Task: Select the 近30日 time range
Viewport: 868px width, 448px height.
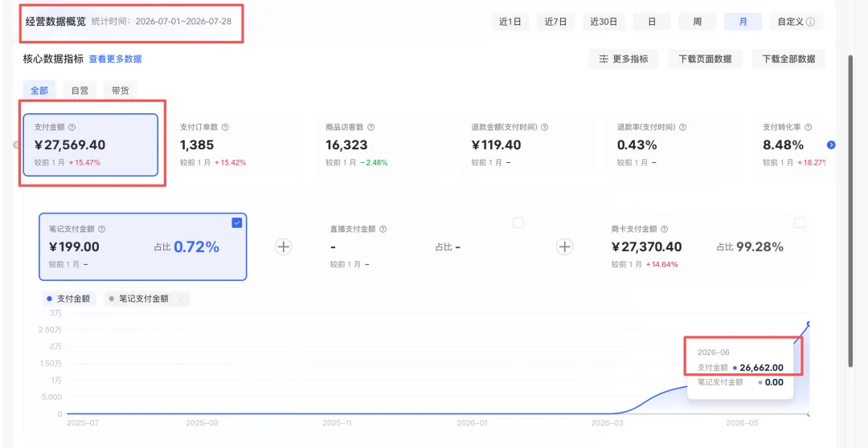Action: point(604,22)
